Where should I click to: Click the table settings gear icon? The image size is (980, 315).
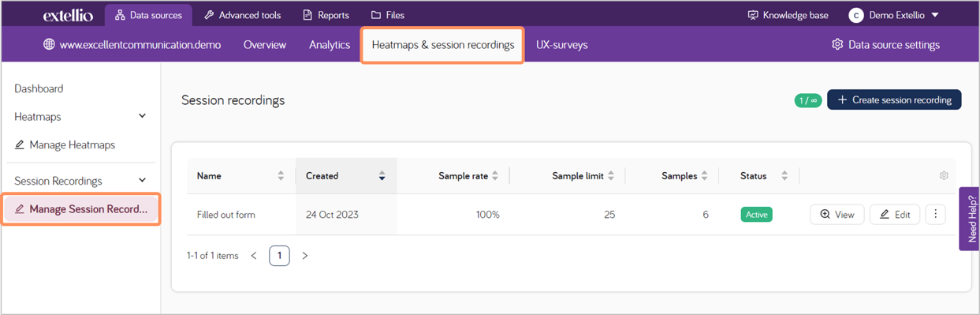pos(944,176)
